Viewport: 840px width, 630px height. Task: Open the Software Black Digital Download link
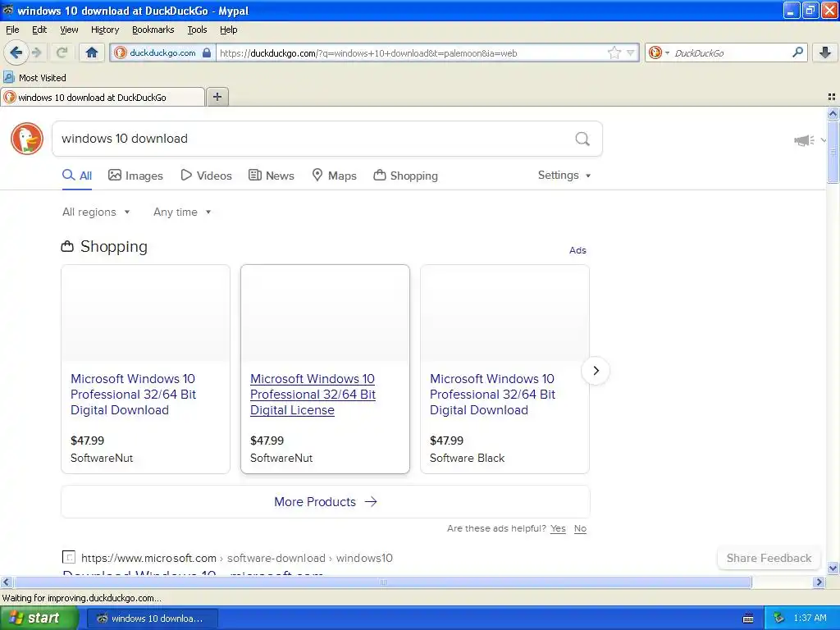(x=492, y=395)
